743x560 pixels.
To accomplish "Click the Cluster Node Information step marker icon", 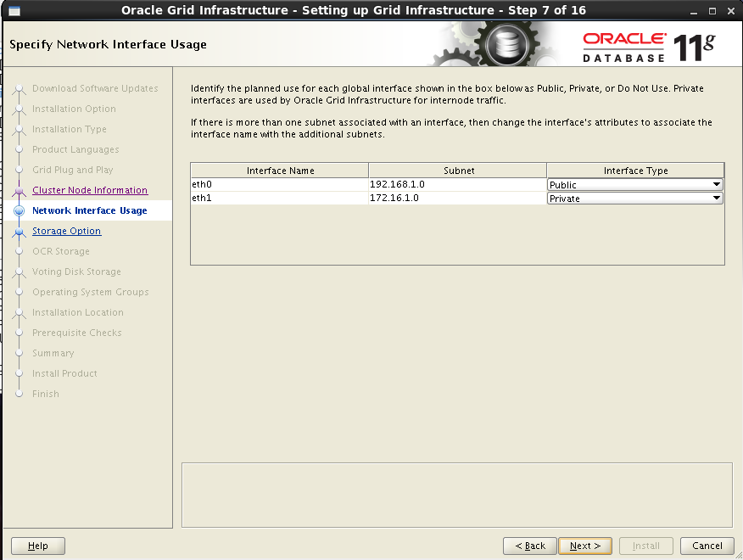I will click(x=19, y=191).
